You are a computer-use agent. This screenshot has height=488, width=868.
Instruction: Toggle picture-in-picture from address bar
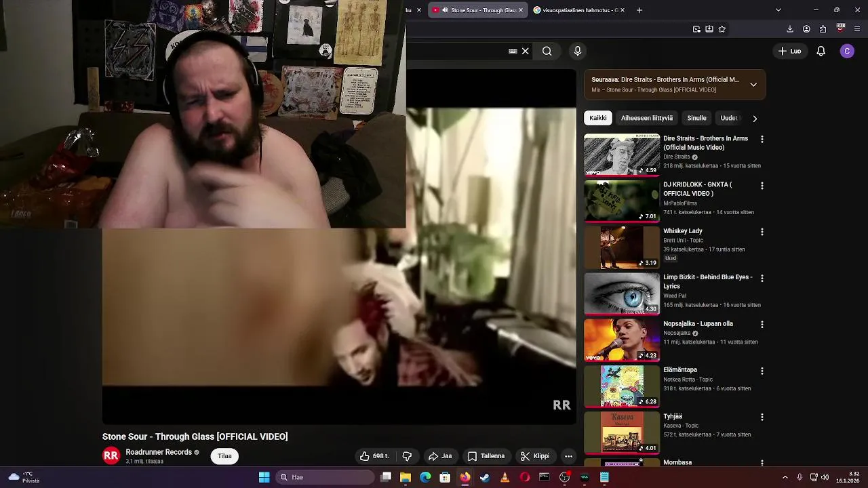[696, 29]
